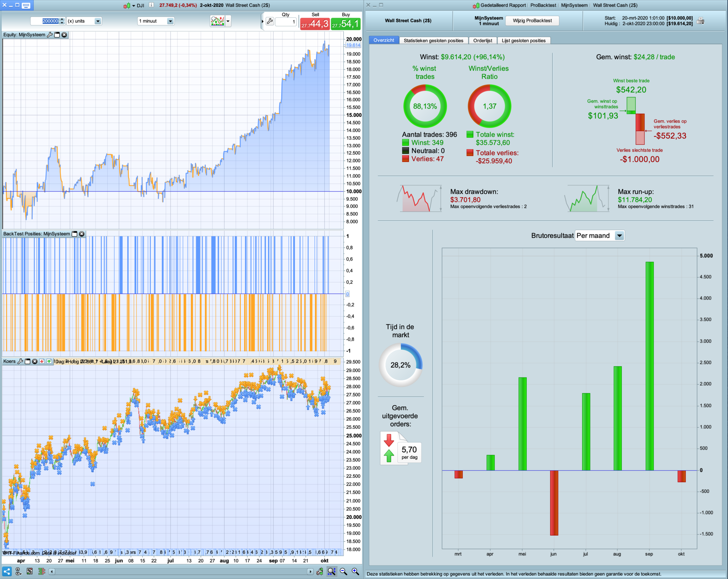Toggle the auto-fit zoom magnifier
The image size is (728, 579).
(x=331, y=571)
